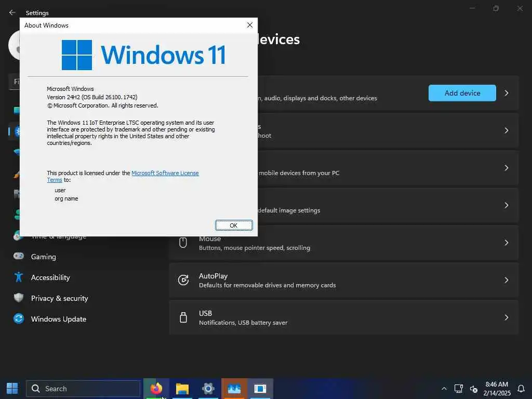Click the Settings gear taskbar icon

pyautogui.click(x=208, y=389)
